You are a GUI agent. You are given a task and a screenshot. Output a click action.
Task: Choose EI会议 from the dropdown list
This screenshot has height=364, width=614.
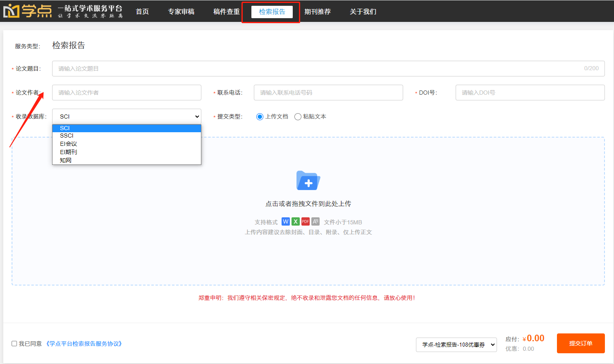coord(127,144)
